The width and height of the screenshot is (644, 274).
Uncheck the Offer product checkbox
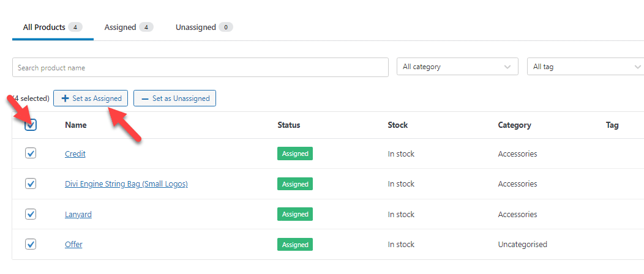pos(31,245)
